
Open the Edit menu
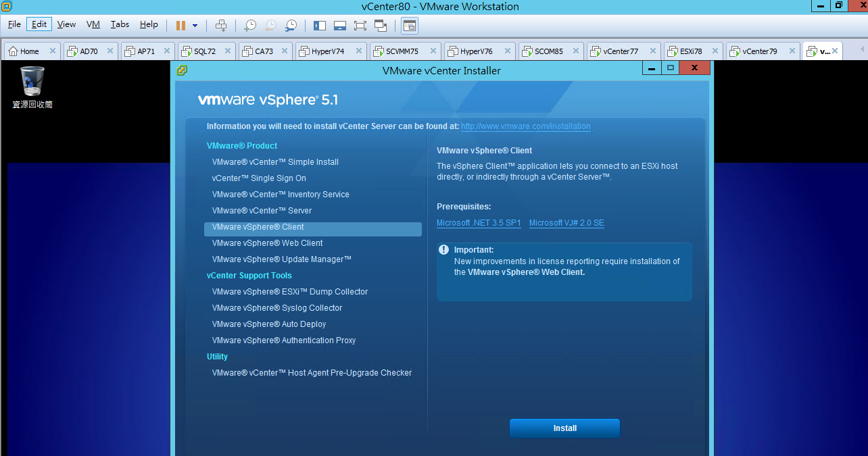(x=39, y=24)
